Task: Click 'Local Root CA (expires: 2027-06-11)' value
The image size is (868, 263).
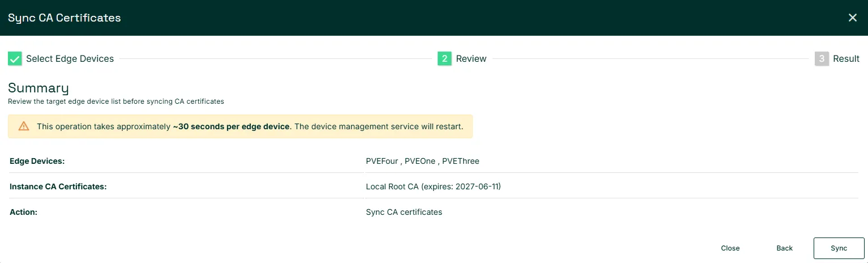Action: tap(433, 186)
